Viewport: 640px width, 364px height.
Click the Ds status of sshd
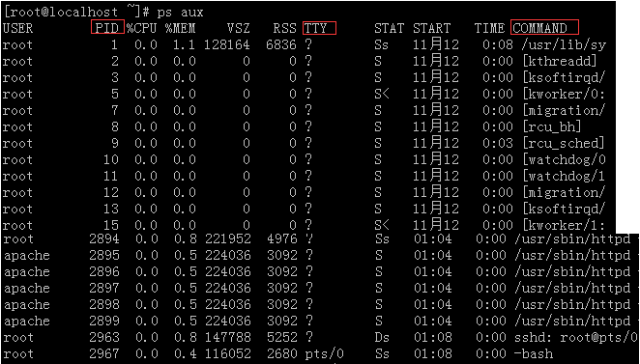[383, 338]
